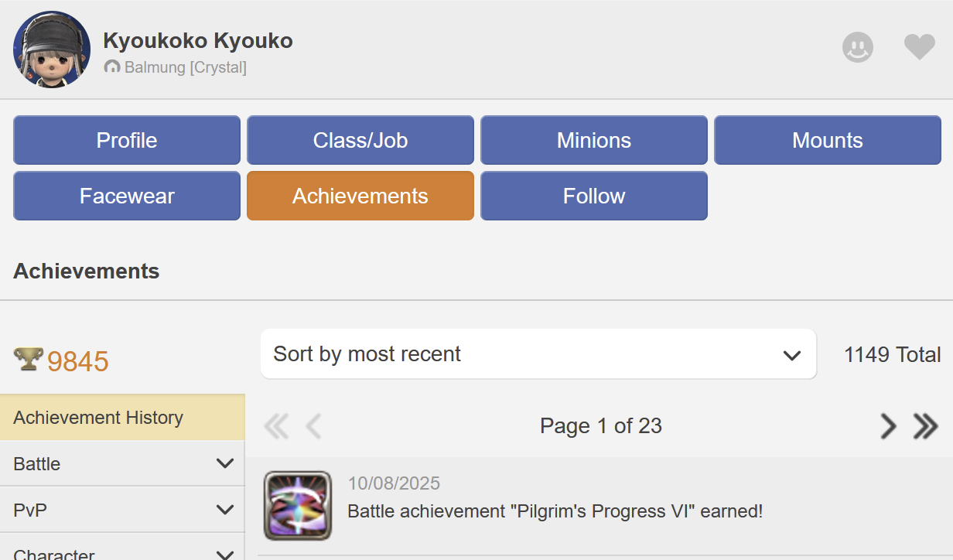
Task: Open the Minions tab
Action: point(594,140)
